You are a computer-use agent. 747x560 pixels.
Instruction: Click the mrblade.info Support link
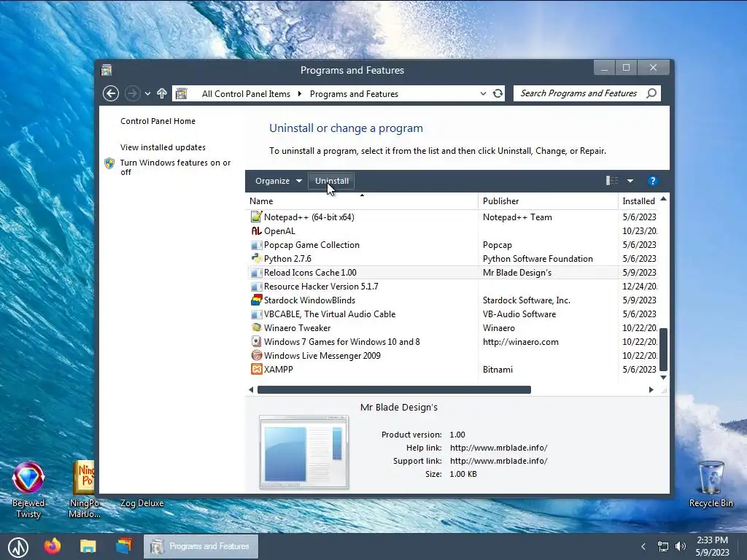tap(498, 461)
